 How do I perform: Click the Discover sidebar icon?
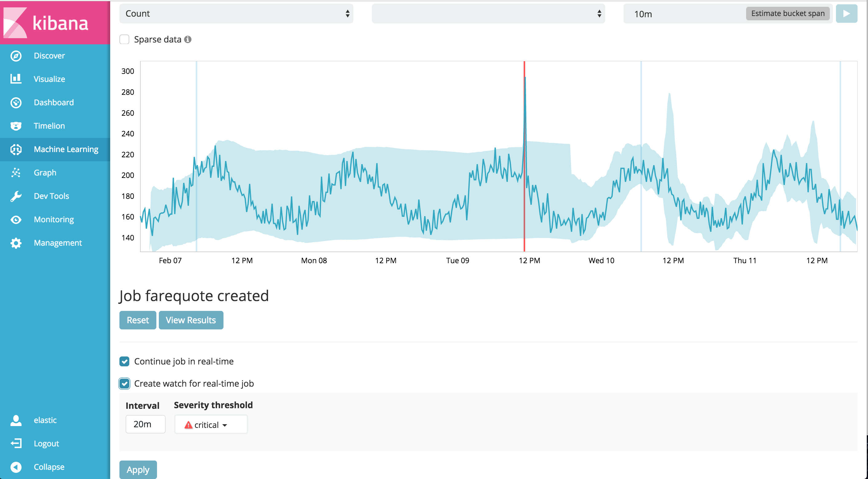pyautogui.click(x=16, y=55)
